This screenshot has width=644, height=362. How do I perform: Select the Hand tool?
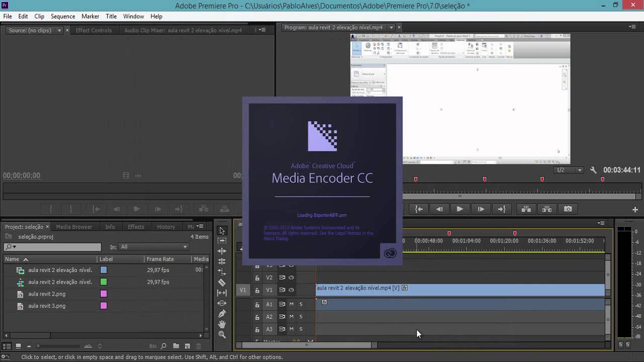click(x=222, y=324)
